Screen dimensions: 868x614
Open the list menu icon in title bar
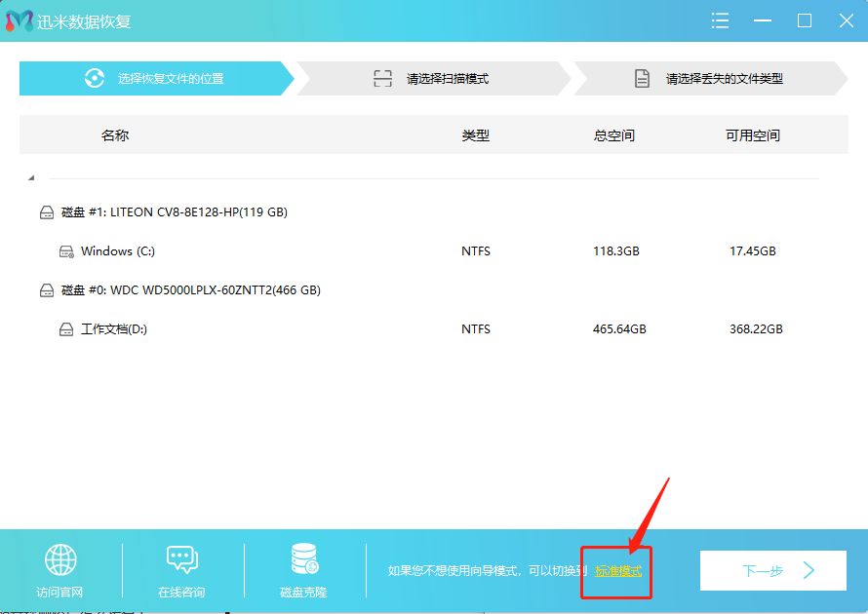coord(720,19)
